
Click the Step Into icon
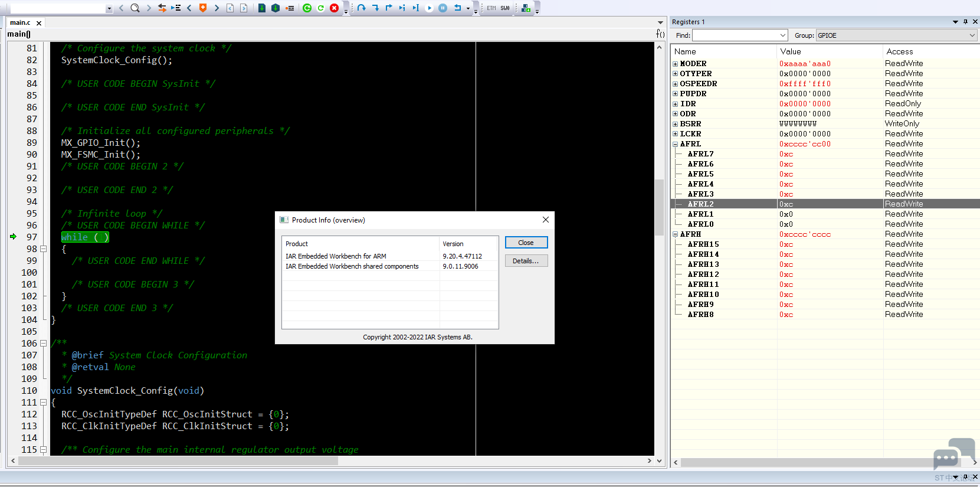[x=375, y=8]
